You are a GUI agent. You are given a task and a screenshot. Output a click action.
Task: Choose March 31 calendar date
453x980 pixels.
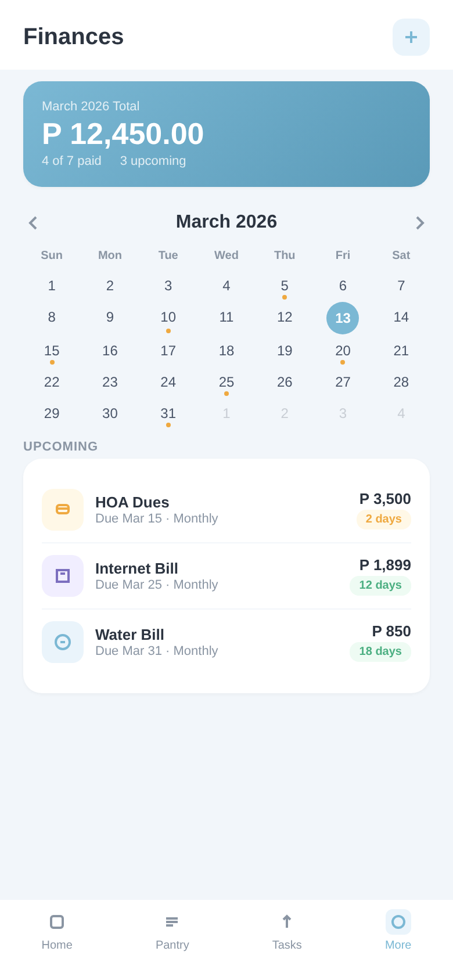[168, 413]
